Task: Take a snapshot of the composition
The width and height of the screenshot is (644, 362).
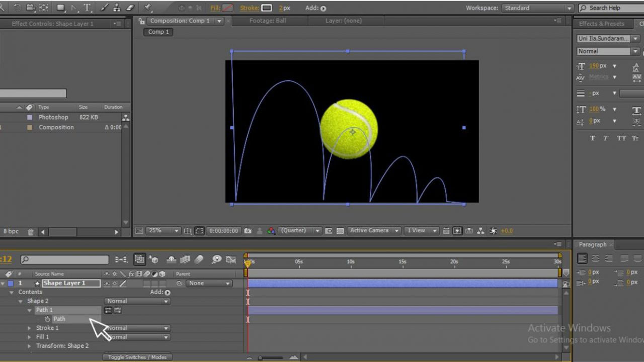Action: [249, 231]
